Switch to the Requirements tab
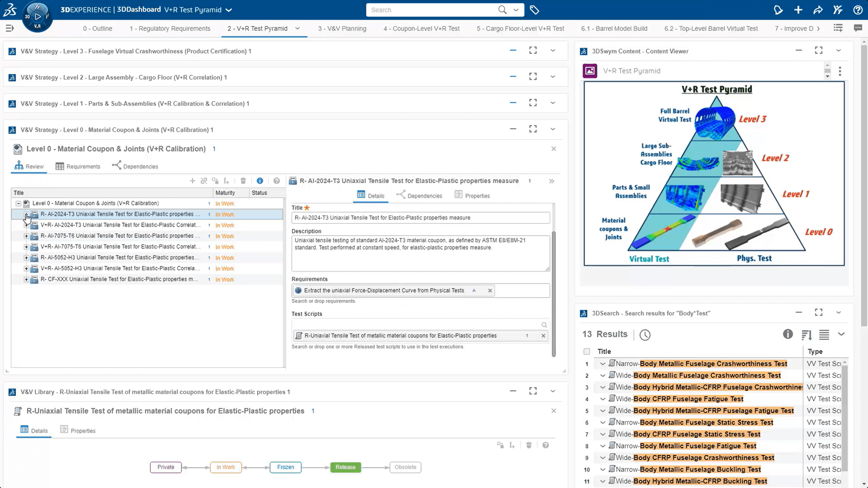 click(x=78, y=166)
